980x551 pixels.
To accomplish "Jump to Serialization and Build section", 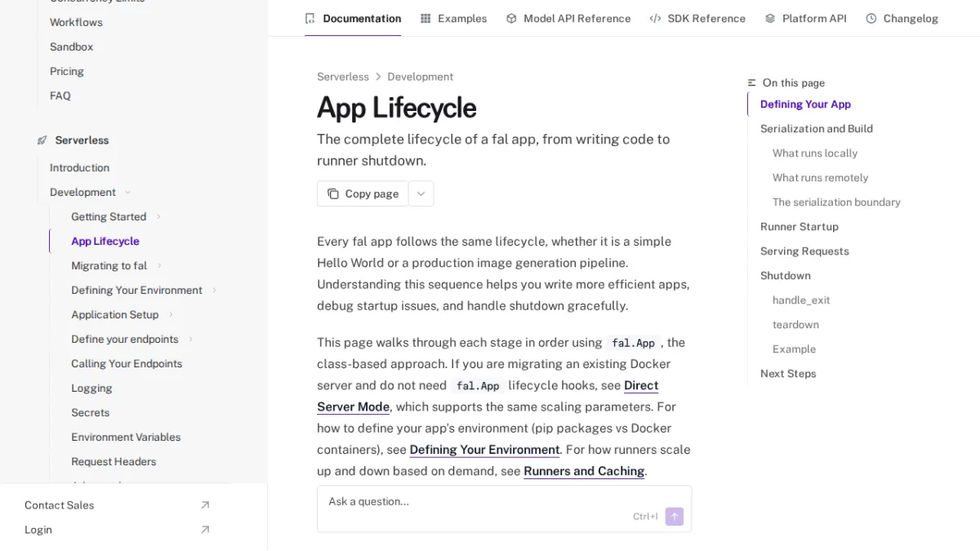I will pyautogui.click(x=817, y=128).
